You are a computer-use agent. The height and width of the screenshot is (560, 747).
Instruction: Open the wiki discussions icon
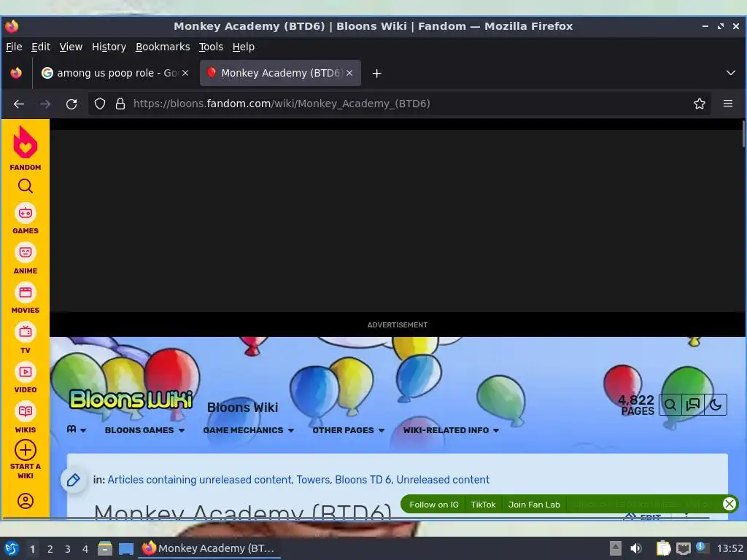click(693, 405)
